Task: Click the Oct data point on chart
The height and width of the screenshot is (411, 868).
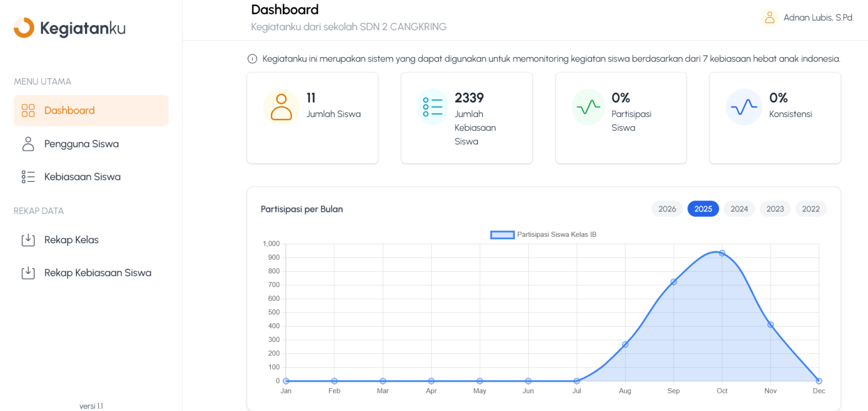Action: (722, 253)
